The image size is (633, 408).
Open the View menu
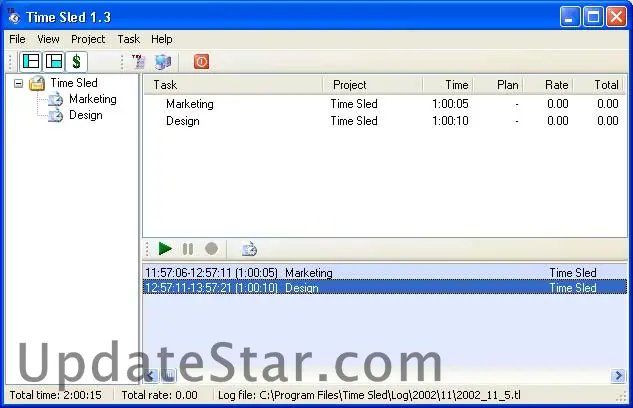[48, 39]
